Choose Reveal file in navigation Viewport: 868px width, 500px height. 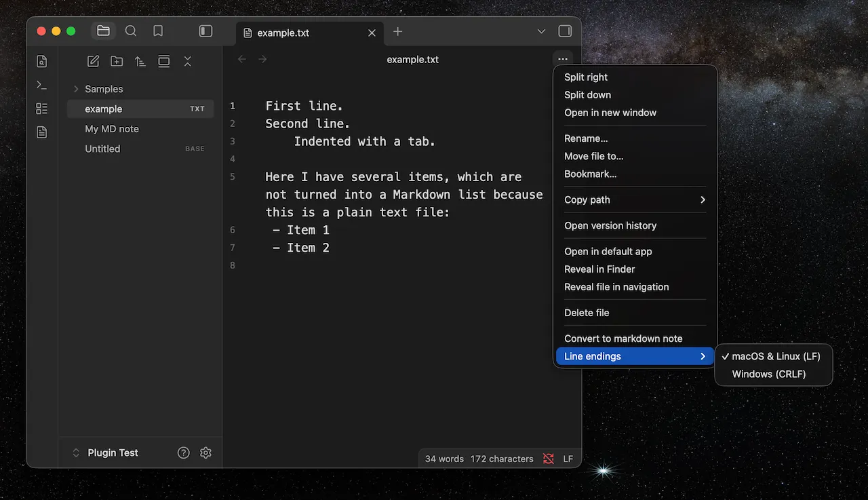635,286
